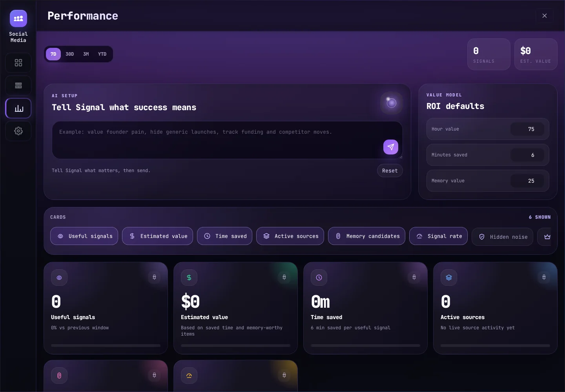Click the 'ROI defaults' heading
This screenshot has height=392, width=565.
click(455, 106)
